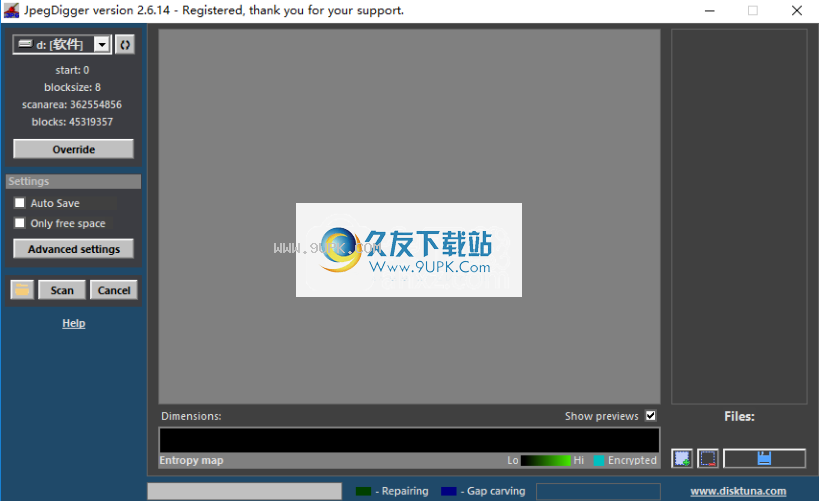The image size is (819, 501).
Task: Click the Cancel button
Action: [x=114, y=290]
